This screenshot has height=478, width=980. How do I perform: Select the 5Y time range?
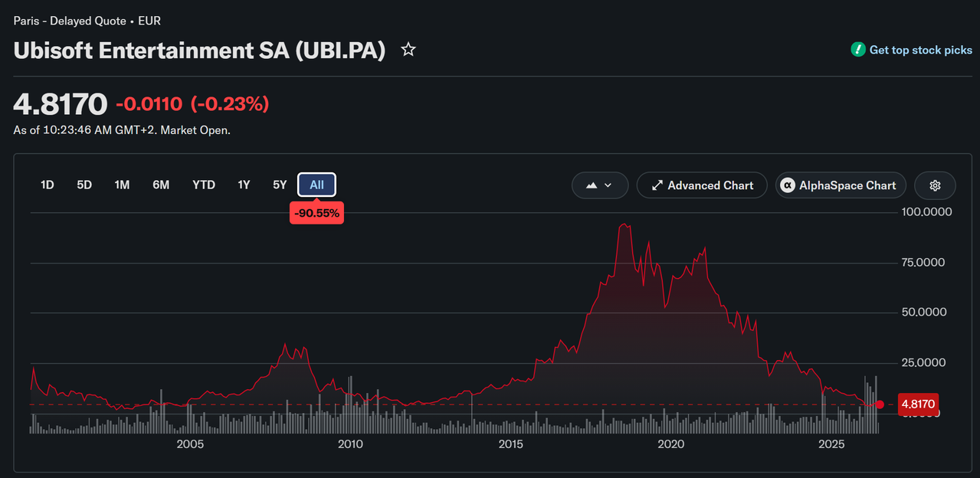coord(280,185)
